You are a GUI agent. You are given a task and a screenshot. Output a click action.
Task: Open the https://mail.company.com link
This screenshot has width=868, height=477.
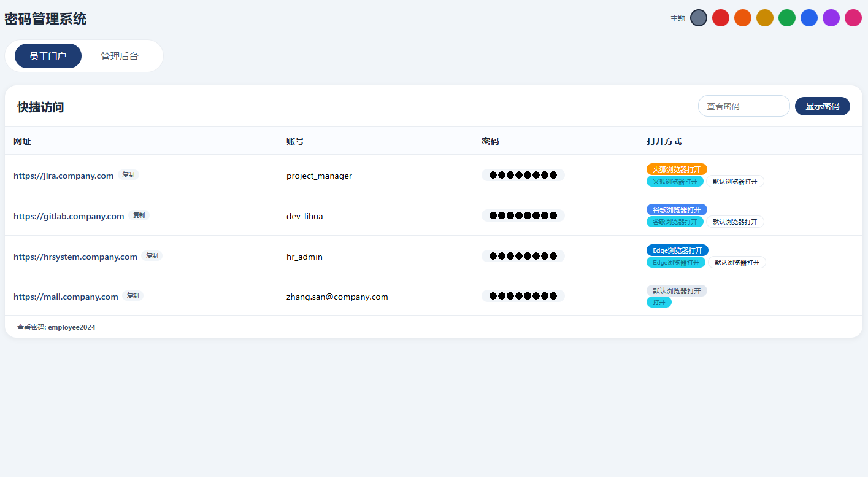click(x=66, y=297)
